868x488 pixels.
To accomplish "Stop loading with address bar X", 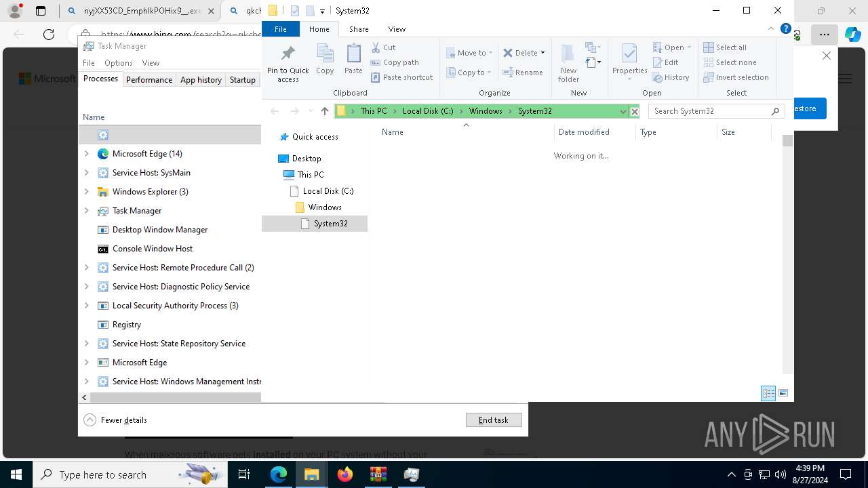I will [635, 111].
